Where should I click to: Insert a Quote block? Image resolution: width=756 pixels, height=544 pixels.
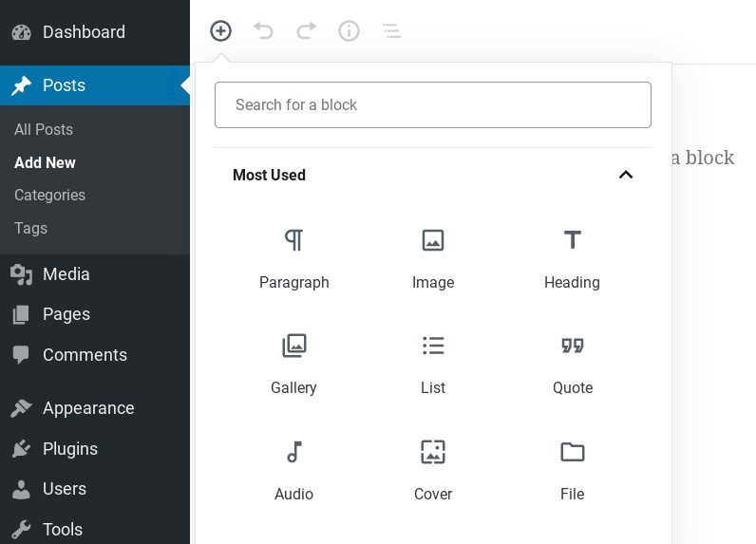573,366
